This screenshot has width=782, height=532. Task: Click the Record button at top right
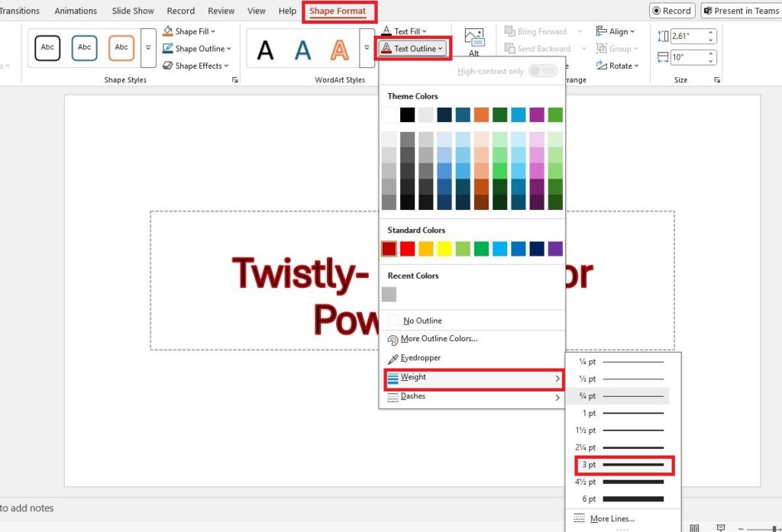pyautogui.click(x=672, y=11)
